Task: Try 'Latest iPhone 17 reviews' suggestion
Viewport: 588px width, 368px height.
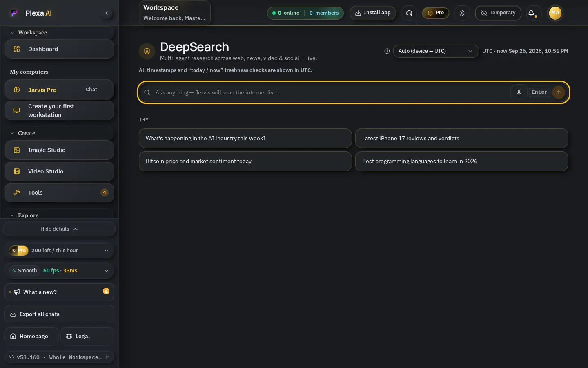Action: coord(461,138)
